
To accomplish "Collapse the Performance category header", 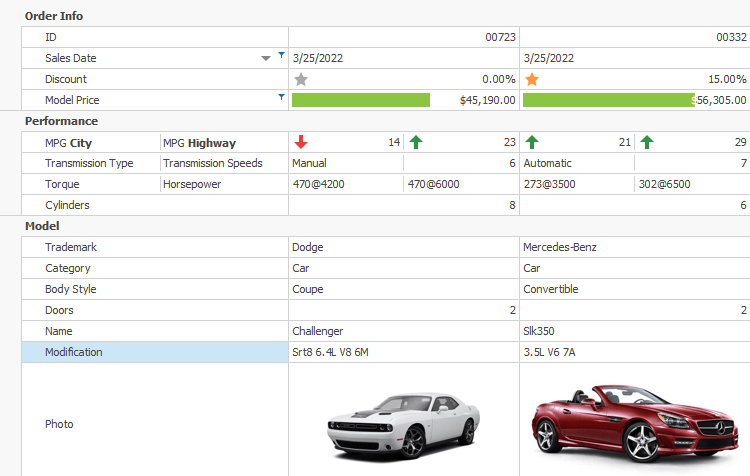I will [x=61, y=121].
